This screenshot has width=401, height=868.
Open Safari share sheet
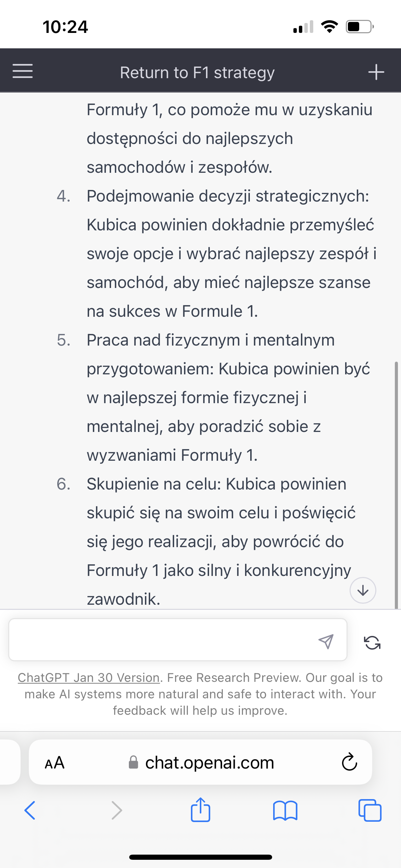coord(200,810)
